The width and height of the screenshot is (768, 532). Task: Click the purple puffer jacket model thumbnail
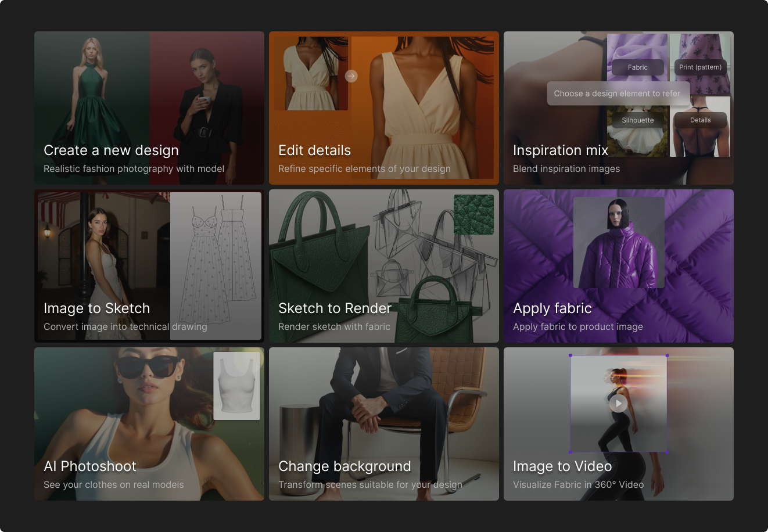click(x=619, y=242)
